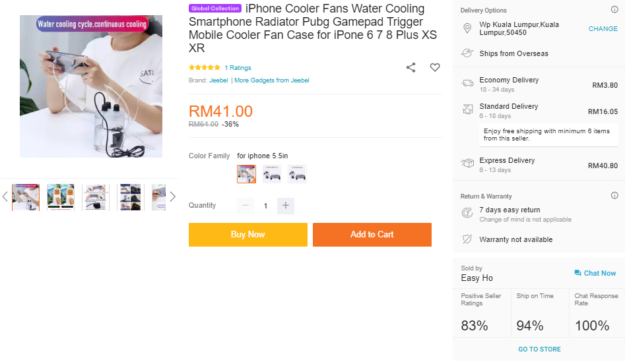View the 1 Ratings link
Viewport: 625px width, 364px height.
(x=238, y=68)
